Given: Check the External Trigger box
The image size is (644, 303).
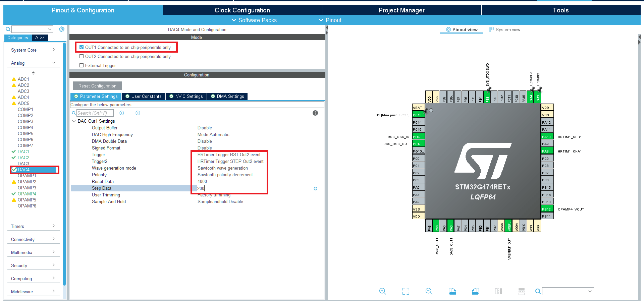Looking at the screenshot, I should pos(82,66).
